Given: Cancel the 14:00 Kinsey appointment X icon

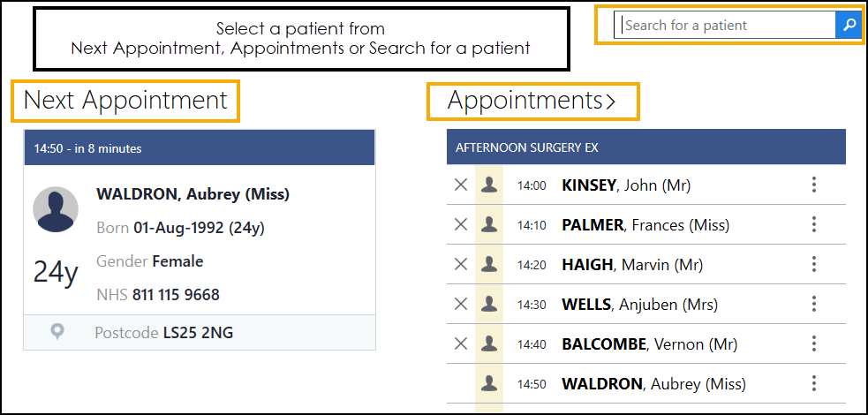Looking at the screenshot, I should pyautogui.click(x=460, y=185).
